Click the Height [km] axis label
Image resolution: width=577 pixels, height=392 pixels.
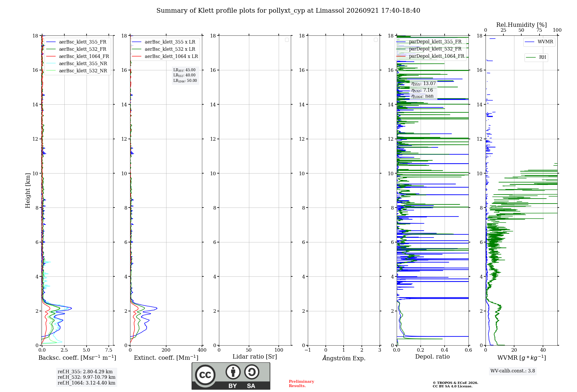[x=28, y=191]
